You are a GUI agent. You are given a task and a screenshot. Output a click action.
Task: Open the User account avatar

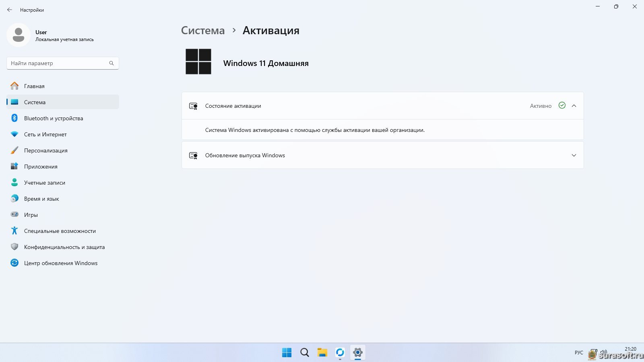coord(19,35)
